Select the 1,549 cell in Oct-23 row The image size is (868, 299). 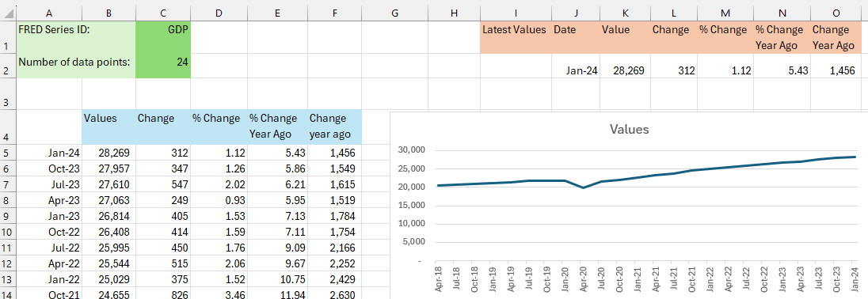(334, 168)
